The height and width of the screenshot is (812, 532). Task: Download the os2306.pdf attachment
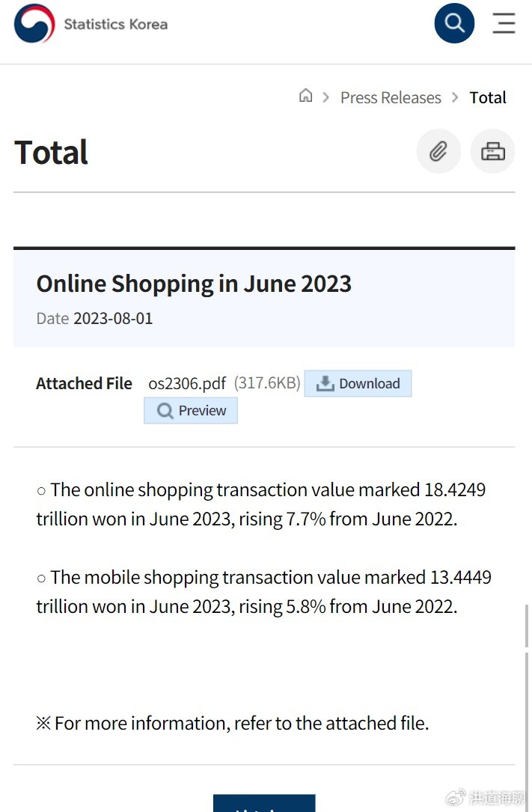tap(358, 384)
